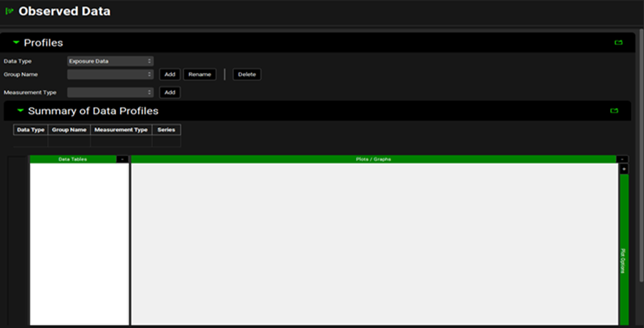Click the Delete group button
This screenshot has width=644, height=328.
coord(247,74)
